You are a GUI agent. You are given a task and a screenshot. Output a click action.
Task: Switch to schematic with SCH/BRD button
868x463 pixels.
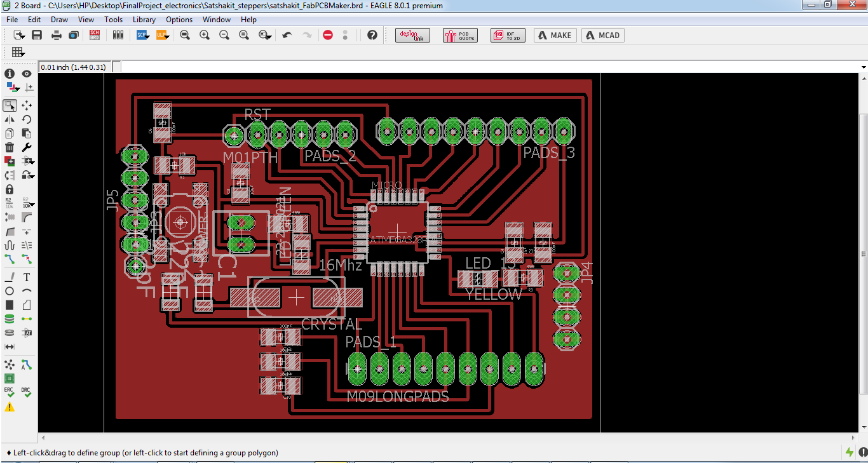pos(95,35)
